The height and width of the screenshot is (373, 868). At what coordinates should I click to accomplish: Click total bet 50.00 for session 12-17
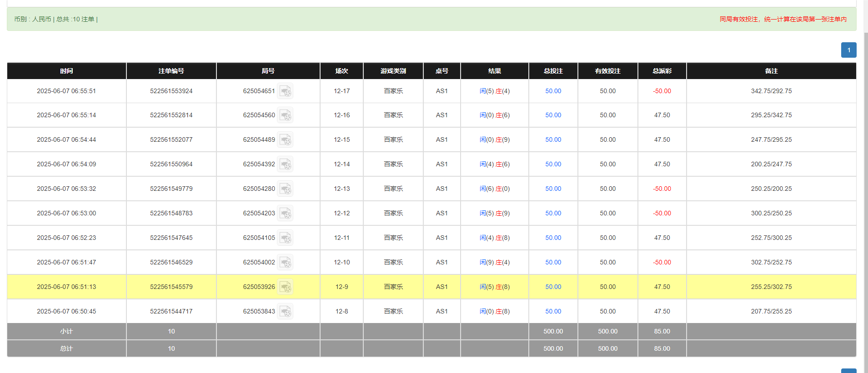coord(553,91)
